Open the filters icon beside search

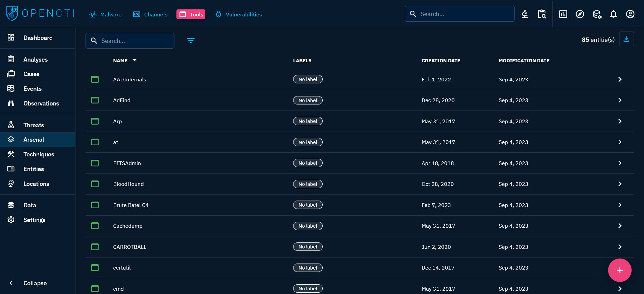point(191,41)
